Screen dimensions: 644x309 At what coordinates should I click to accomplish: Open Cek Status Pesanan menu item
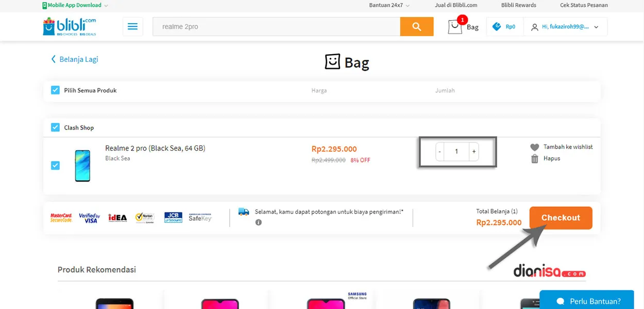pos(583,5)
